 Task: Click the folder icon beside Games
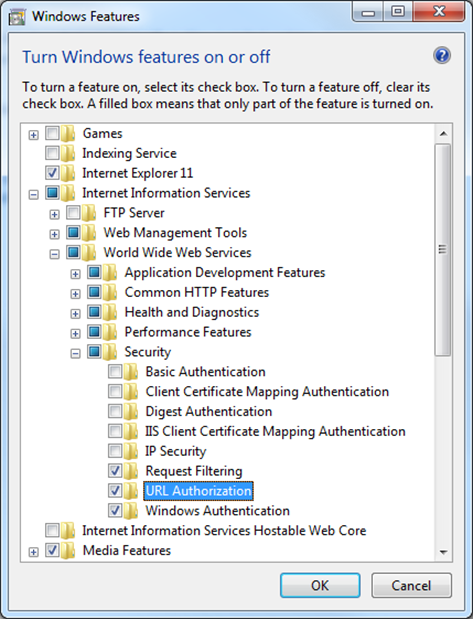tap(68, 133)
